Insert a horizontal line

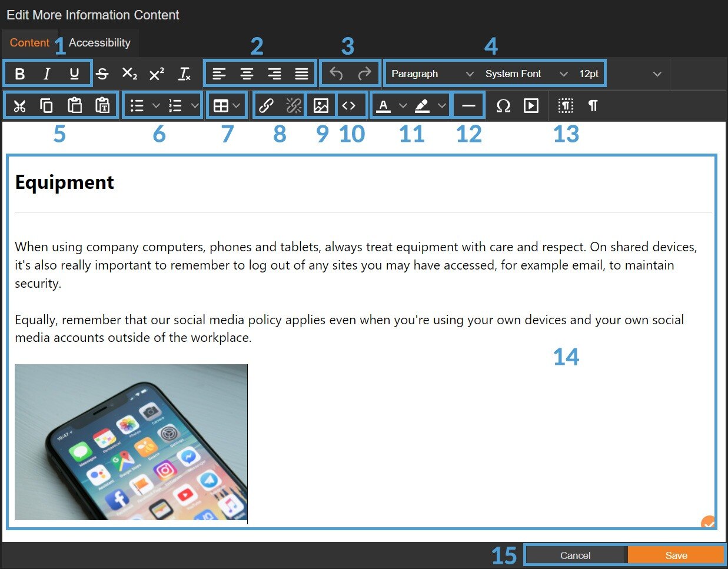point(468,105)
